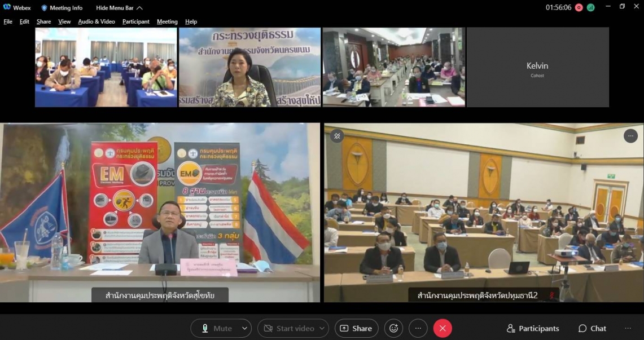Image resolution: width=644 pixels, height=340 pixels.
Task: Open the Chat panel
Action: point(592,329)
